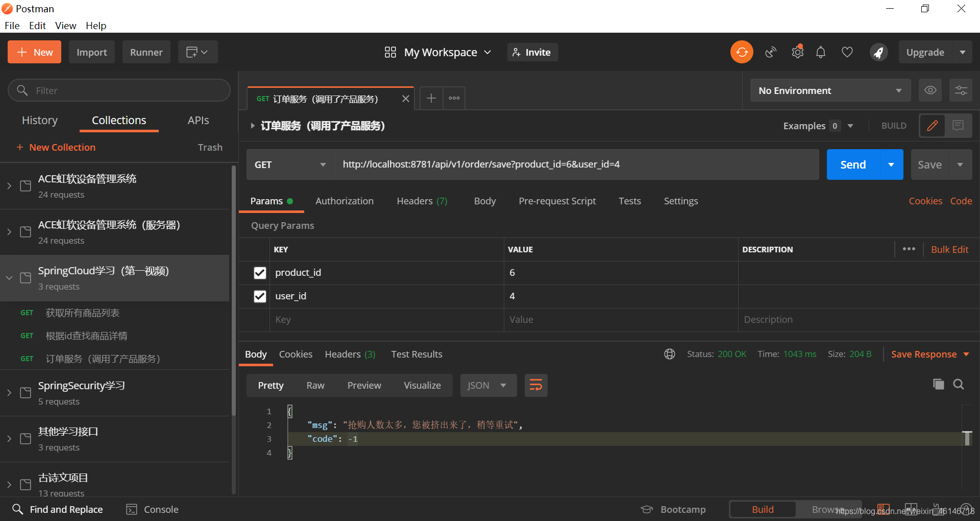
Task: Switch response view to Raw
Action: (315, 385)
